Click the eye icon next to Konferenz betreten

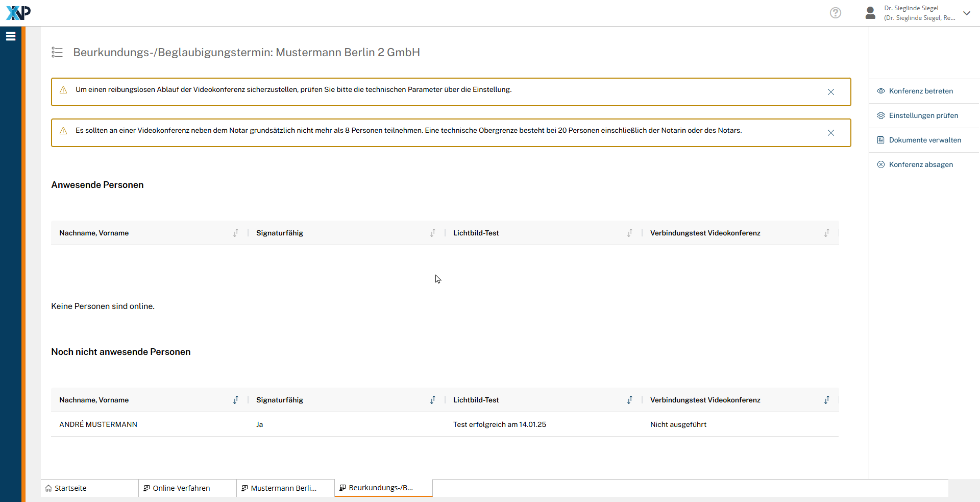coord(881,91)
